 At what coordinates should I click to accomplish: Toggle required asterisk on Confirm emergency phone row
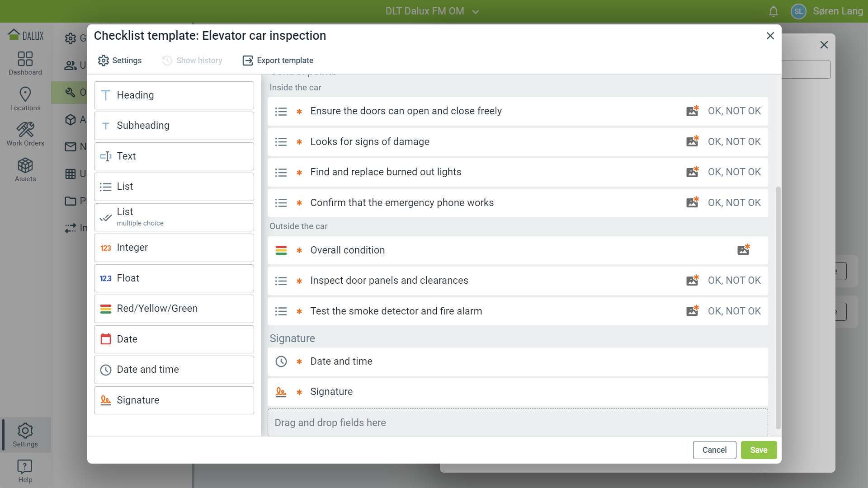click(x=299, y=203)
